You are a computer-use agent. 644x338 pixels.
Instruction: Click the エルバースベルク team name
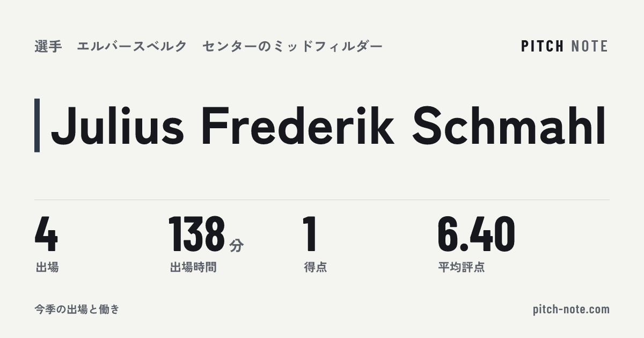coord(132,47)
